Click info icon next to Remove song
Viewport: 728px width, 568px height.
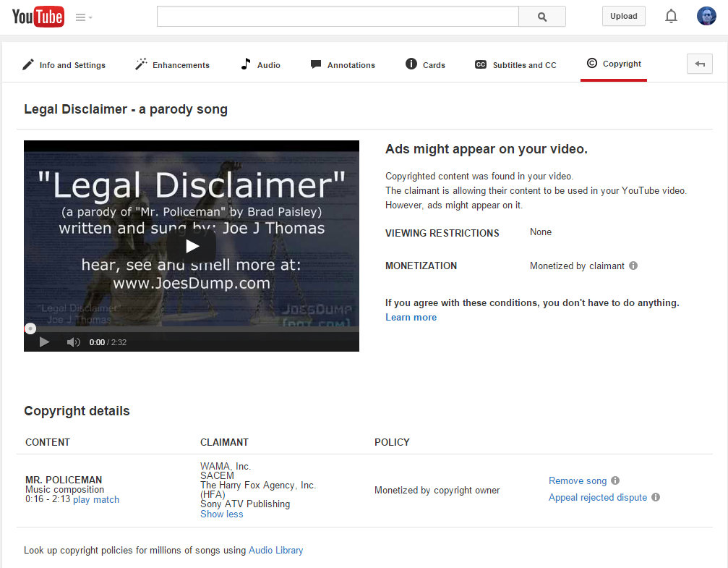[x=615, y=480]
